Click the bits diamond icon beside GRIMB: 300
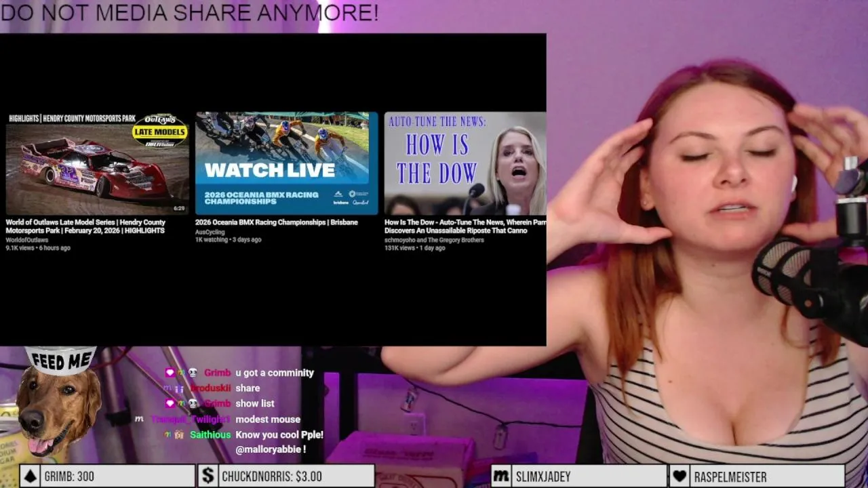 point(30,476)
